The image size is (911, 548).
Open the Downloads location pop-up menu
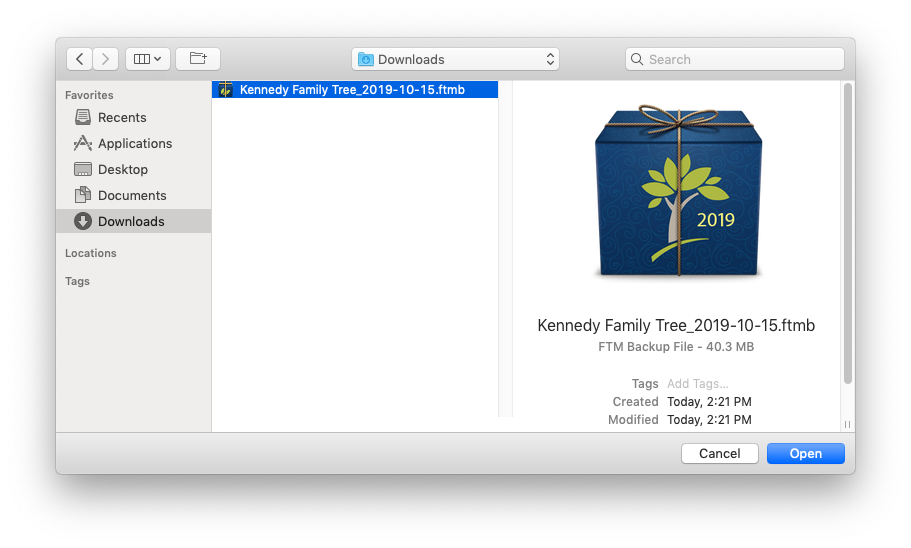[455, 59]
